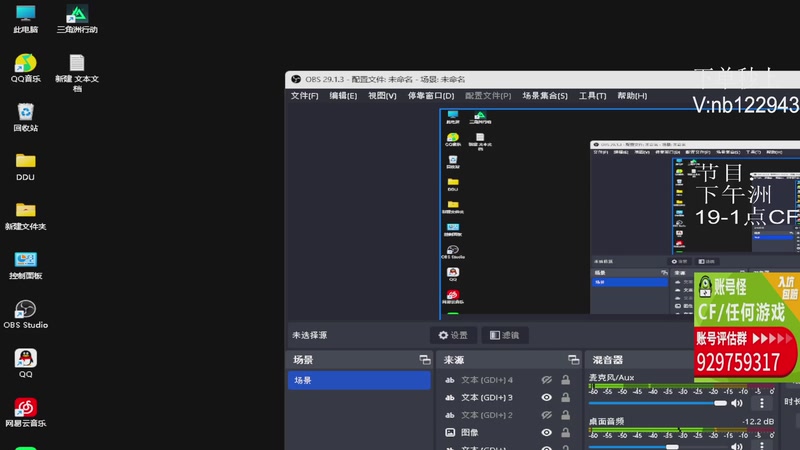Open the 文件(F) menu

[x=305, y=95]
